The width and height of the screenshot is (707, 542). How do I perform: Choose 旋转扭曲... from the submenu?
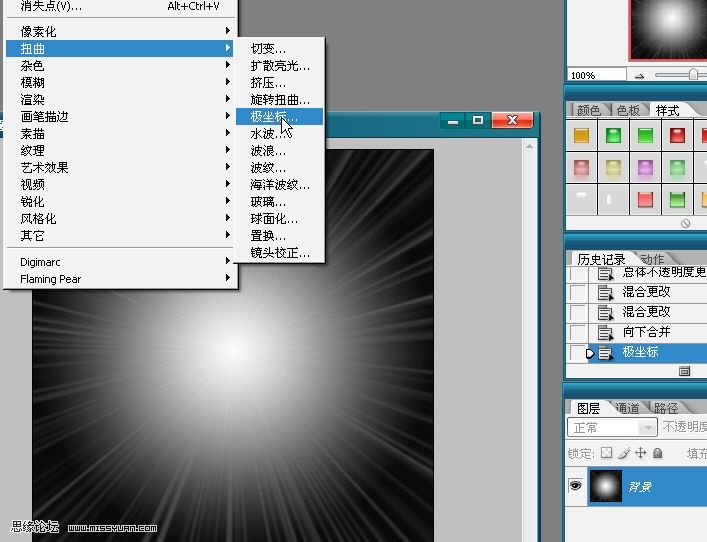(280, 100)
